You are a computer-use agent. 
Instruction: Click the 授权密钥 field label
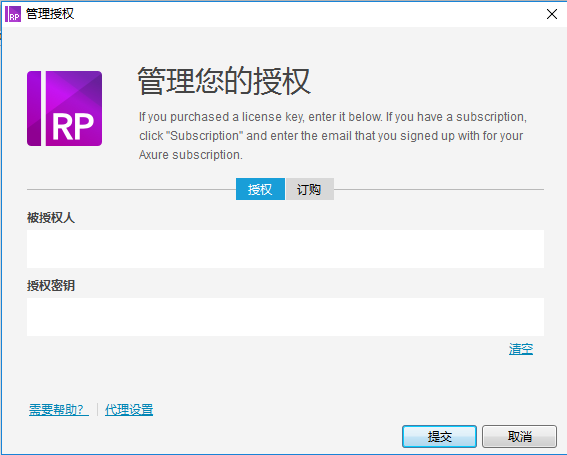coord(51,286)
